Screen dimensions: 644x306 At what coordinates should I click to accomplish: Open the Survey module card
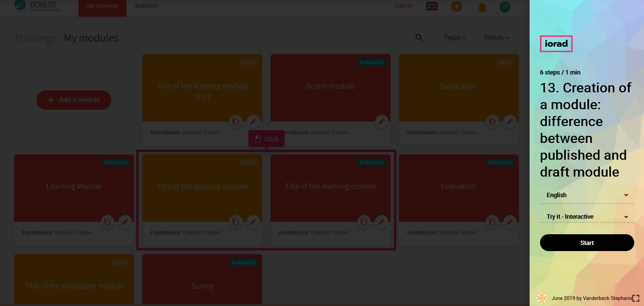tap(202, 286)
